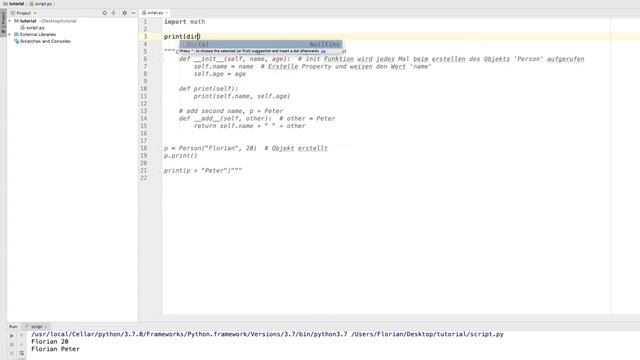Click '# add second name, p + Peter' comment
Viewport: 640px width, 360px height.
(x=231, y=111)
